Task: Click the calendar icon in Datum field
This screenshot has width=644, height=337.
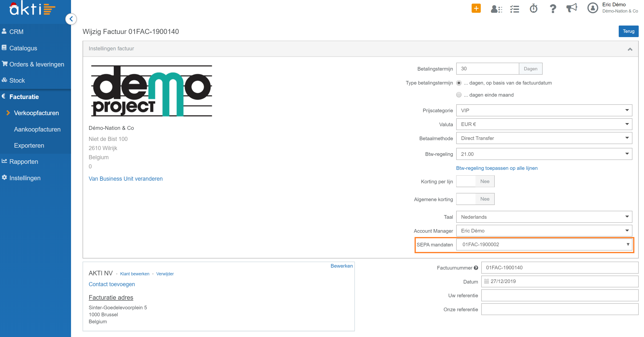Action: point(487,281)
